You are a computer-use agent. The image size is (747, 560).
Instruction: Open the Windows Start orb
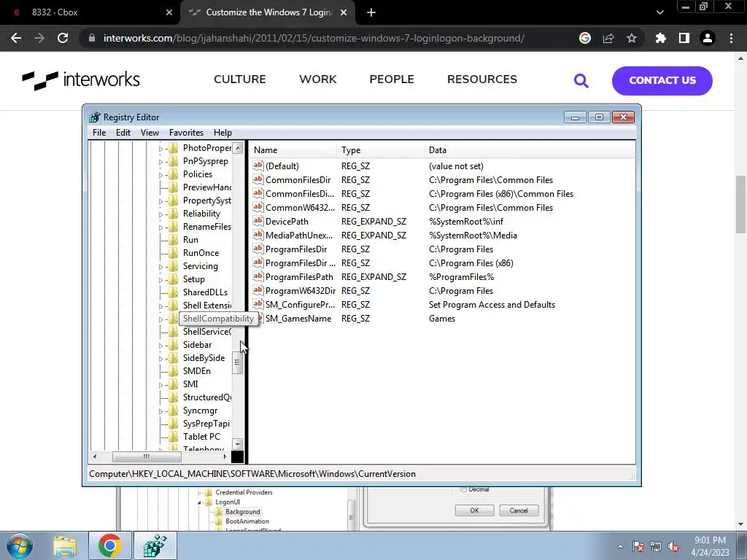[20, 545]
